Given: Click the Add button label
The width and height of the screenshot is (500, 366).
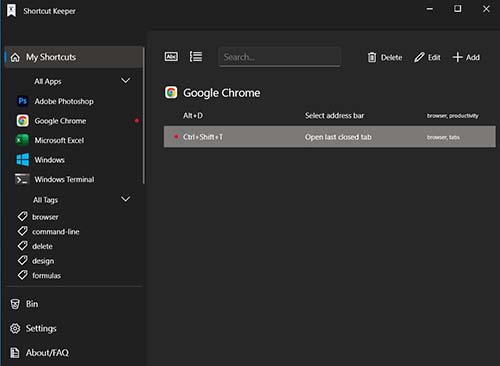Looking at the screenshot, I should [473, 58].
